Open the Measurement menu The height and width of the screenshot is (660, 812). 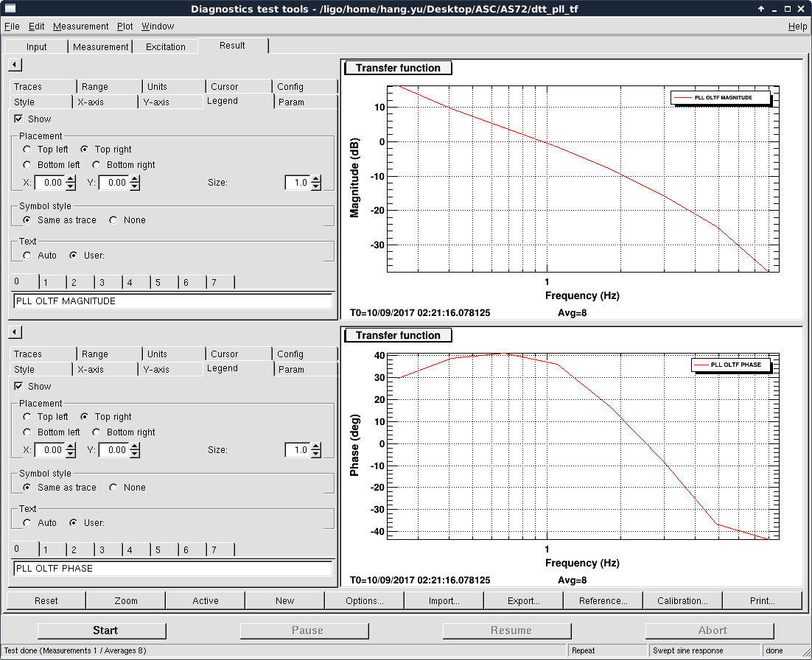point(80,27)
